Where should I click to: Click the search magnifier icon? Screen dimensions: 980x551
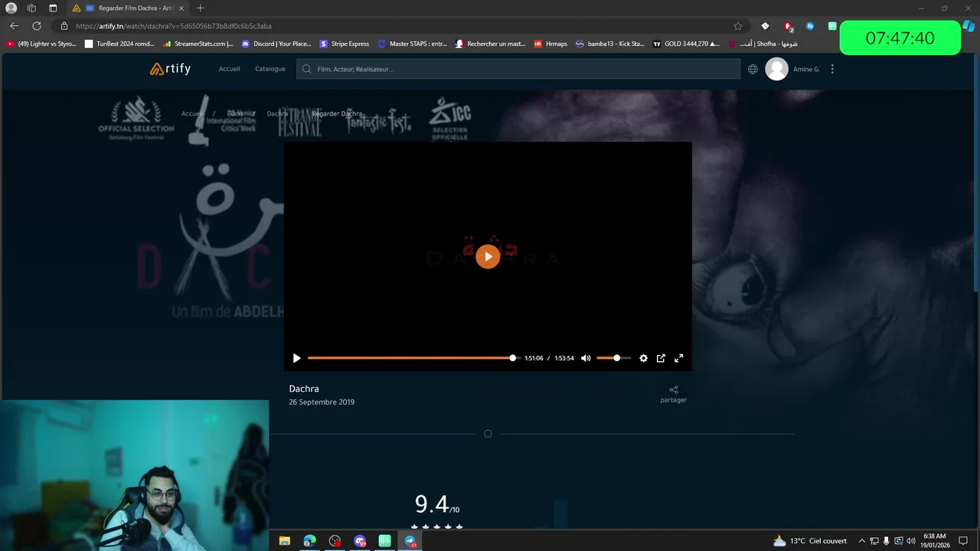click(307, 69)
